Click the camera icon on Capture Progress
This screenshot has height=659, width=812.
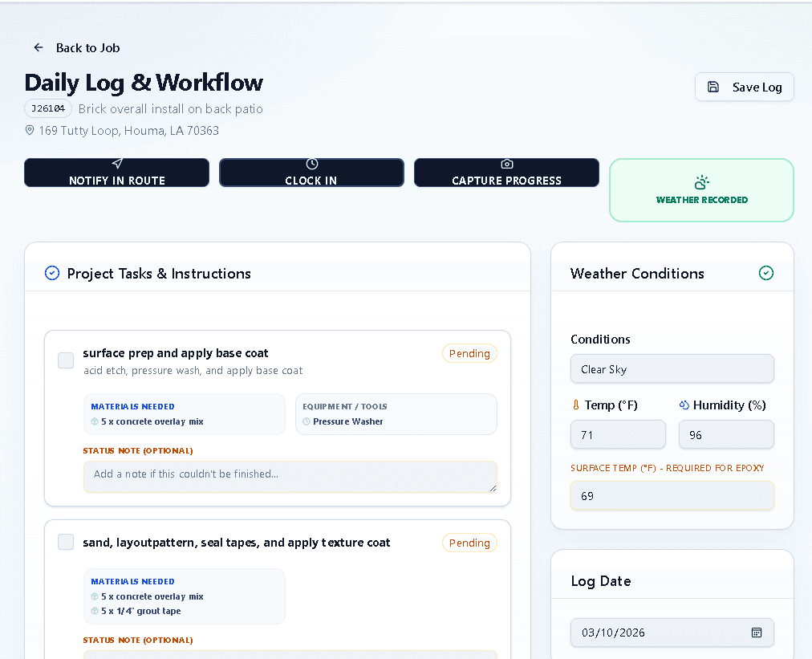(506, 164)
